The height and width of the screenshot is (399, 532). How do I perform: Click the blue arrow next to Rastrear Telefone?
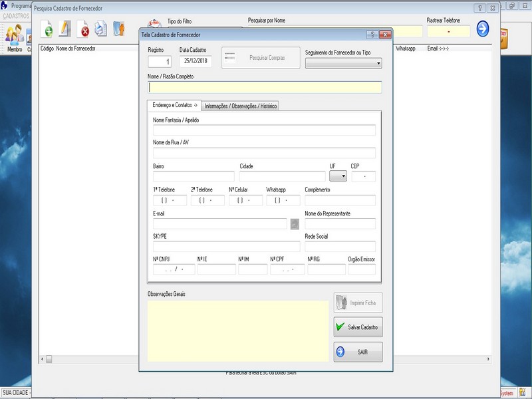[483, 29]
